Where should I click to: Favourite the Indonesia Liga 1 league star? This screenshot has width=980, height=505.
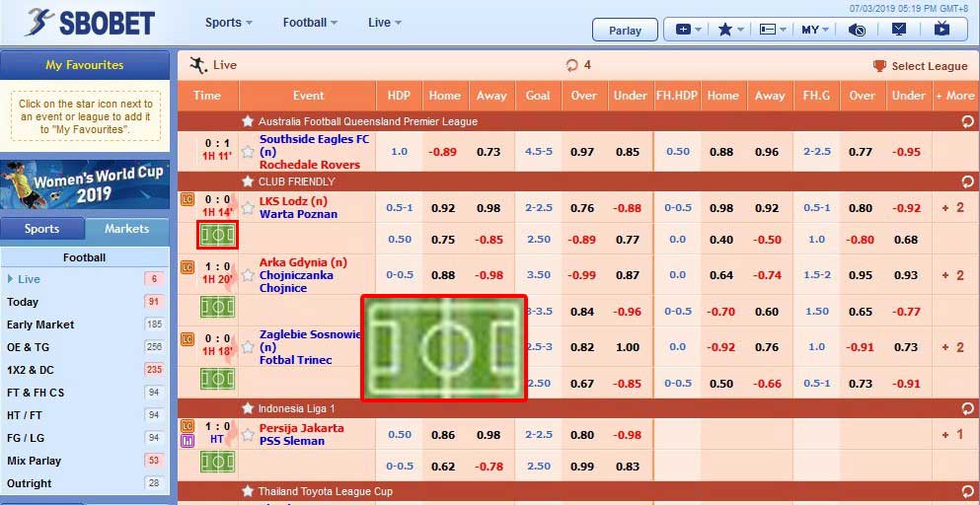coord(248,408)
